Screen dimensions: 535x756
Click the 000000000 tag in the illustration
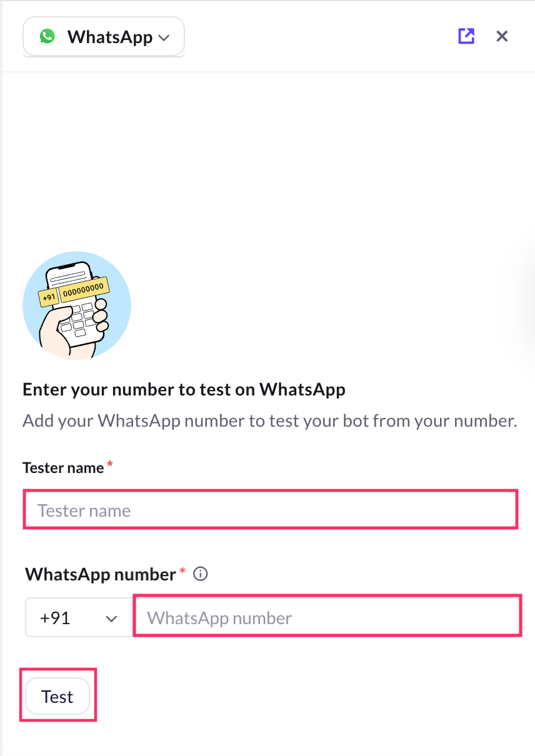[84, 288]
